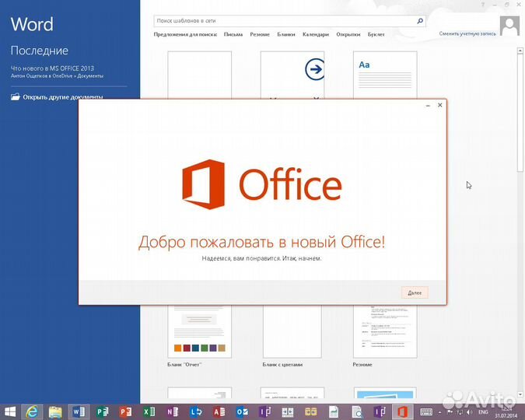Click the Далее button in Office welcome dialog

click(415, 292)
